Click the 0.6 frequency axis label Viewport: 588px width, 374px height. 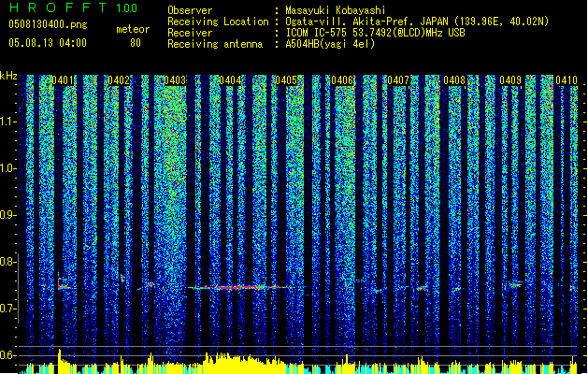pyautogui.click(x=8, y=355)
